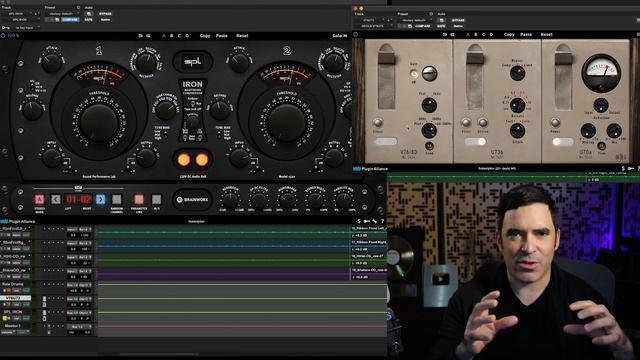Image resolution: width=640 pixels, height=360 pixels.
Task: Click the wrench icon below SPL IRON
Action: coord(375,221)
